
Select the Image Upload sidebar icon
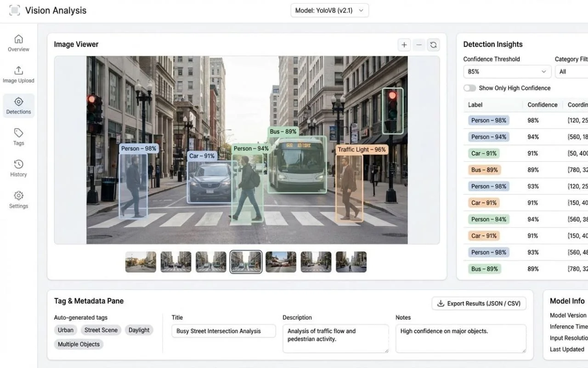point(18,74)
